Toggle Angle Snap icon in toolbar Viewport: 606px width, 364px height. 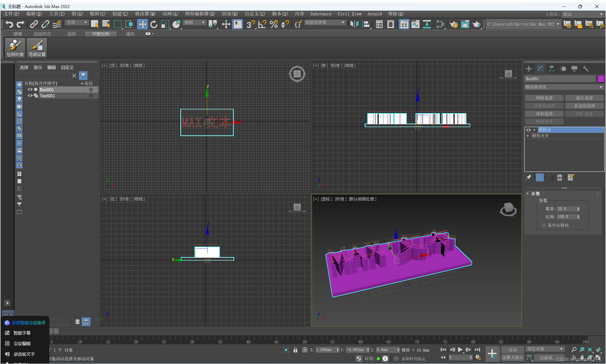tap(262, 24)
